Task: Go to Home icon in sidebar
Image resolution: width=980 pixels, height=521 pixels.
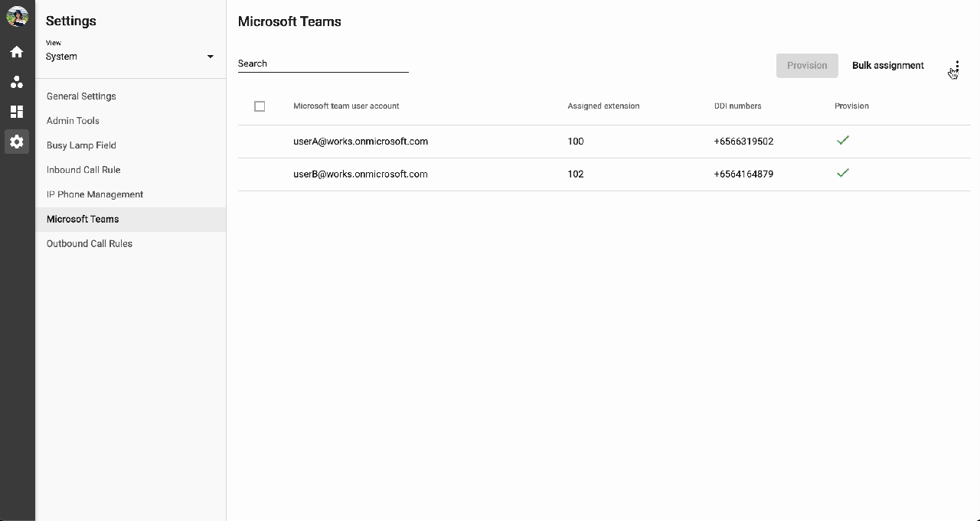Action: coord(17,52)
